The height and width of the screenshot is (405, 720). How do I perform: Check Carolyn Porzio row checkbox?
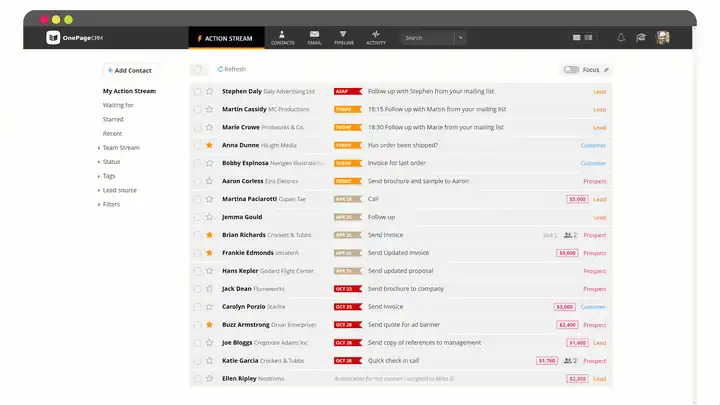point(197,307)
